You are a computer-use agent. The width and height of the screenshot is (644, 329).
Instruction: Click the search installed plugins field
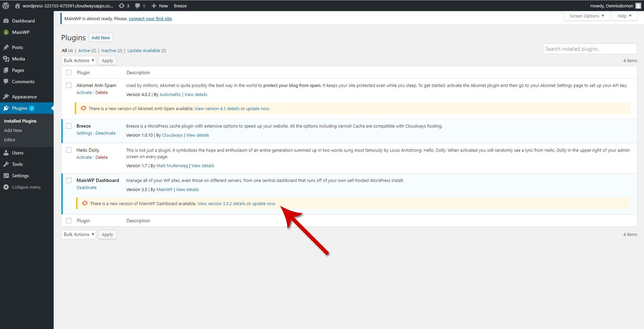[590, 49]
